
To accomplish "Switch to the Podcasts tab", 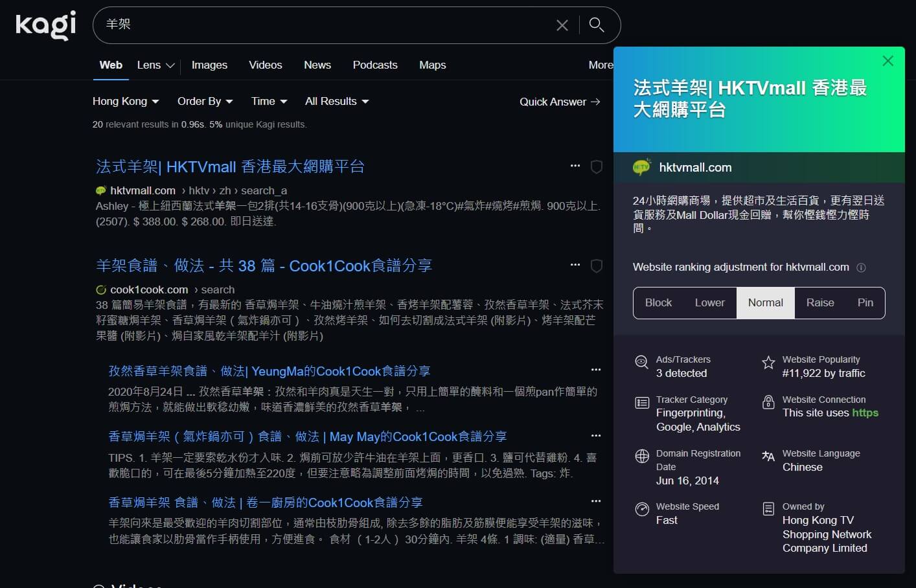I will click(x=375, y=65).
